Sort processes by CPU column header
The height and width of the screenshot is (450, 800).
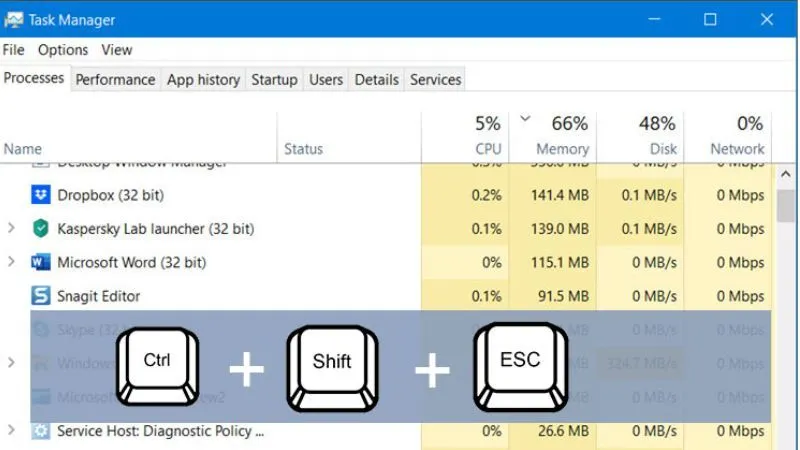tap(487, 149)
